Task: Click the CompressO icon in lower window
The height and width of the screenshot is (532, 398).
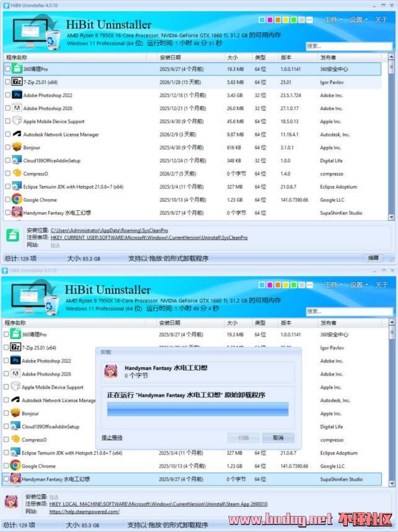Action: [x=15, y=439]
